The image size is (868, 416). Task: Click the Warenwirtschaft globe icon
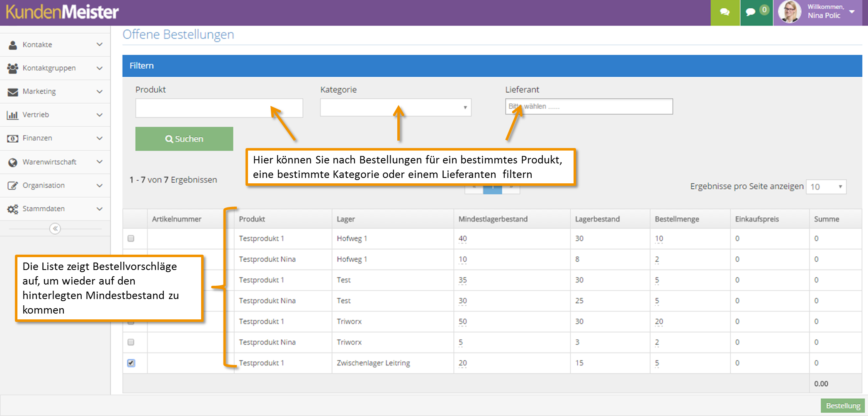[x=13, y=162]
